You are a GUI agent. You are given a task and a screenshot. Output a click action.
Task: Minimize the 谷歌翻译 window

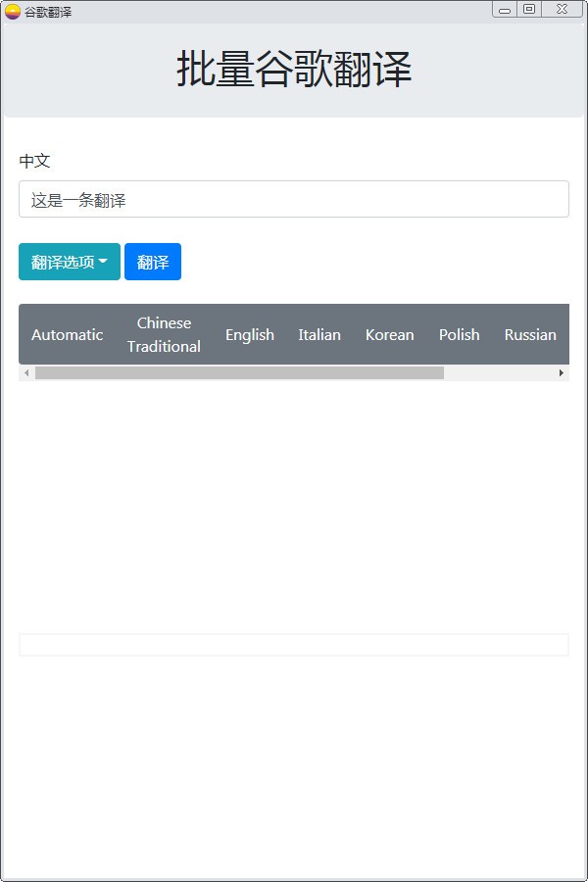505,10
